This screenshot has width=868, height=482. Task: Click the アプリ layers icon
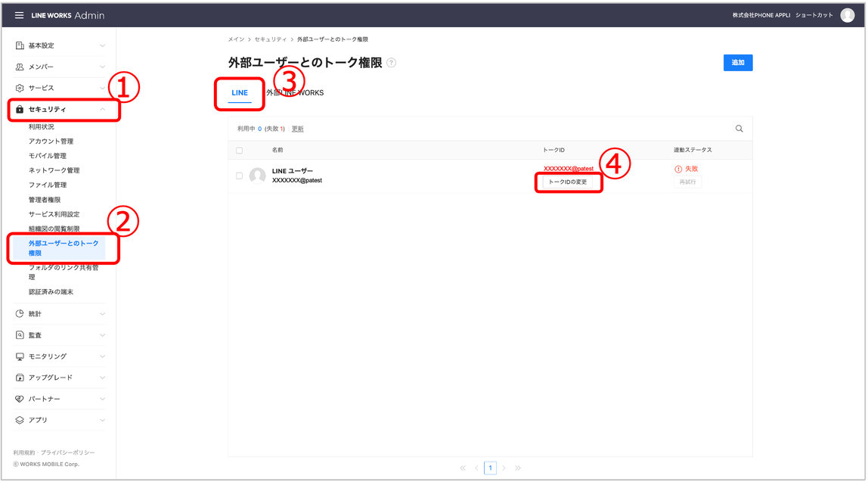20,420
